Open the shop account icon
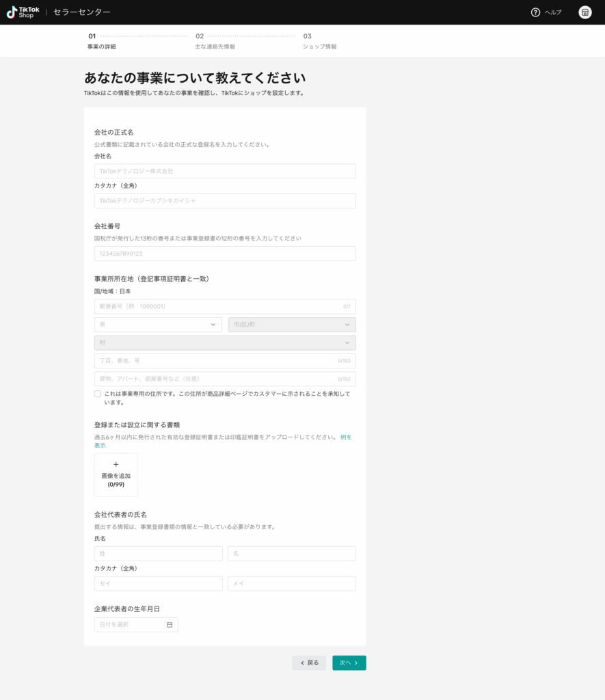 [x=584, y=12]
